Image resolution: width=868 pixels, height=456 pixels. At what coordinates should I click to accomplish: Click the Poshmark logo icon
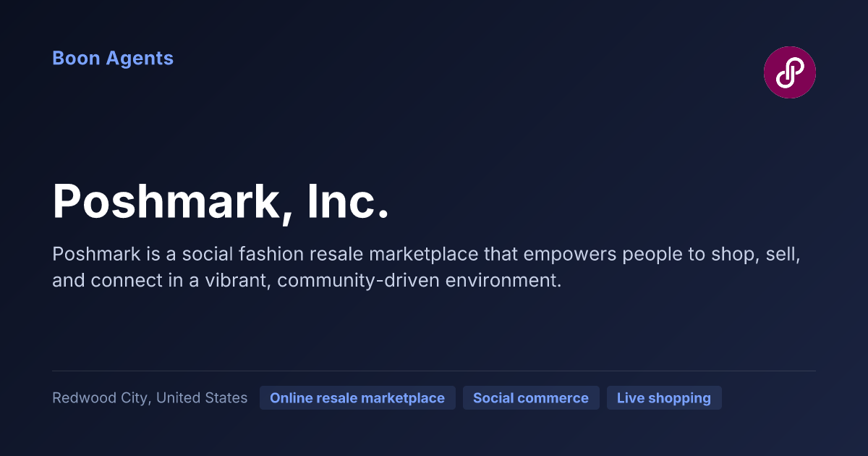790,72
